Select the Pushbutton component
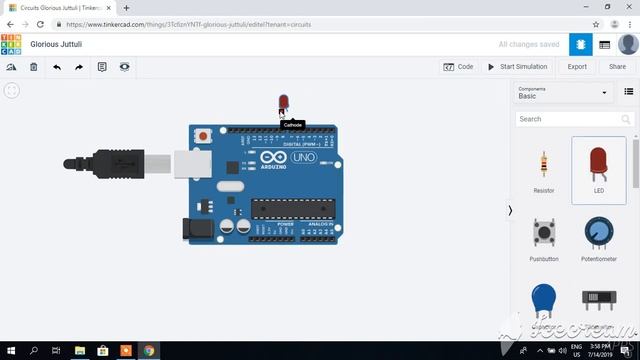Viewport: 640px width, 360px height. (544, 239)
